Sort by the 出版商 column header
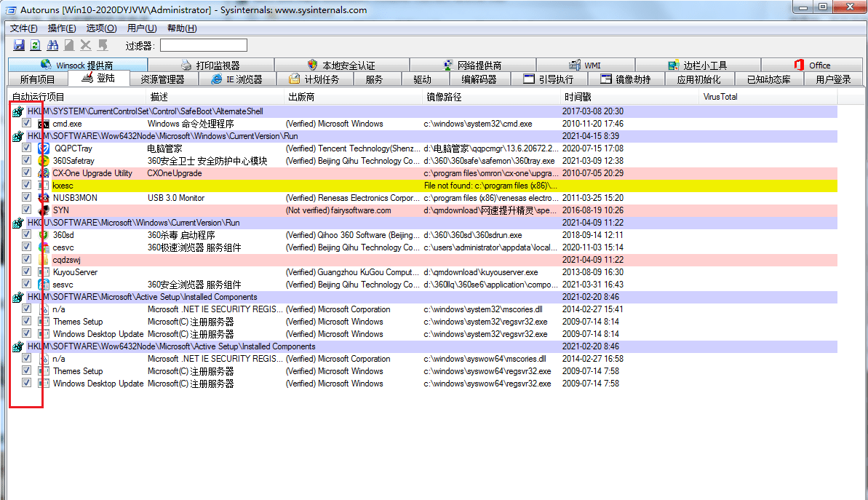Image resolution: width=868 pixels, height=500 pixels. (353, 97)
